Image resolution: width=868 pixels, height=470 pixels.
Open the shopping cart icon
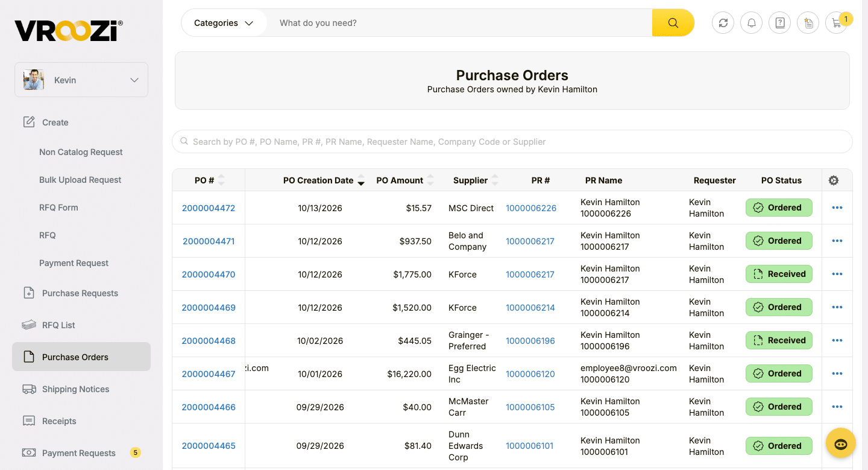pos(837,23)
